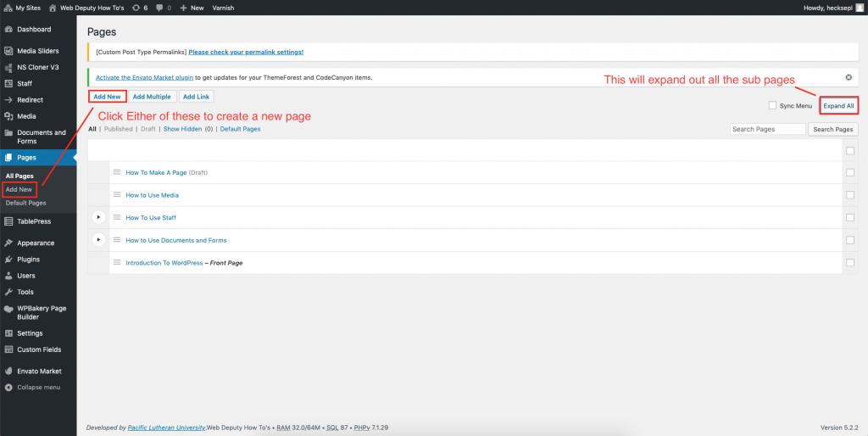Open Activate the Envato Market plugin link
Screen dimensions: 868x436
coord(144,77)
